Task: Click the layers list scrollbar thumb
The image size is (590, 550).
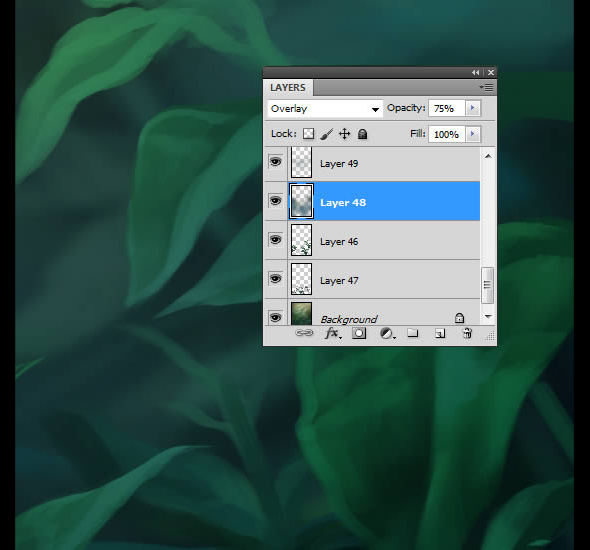Action: click(488, 285)
